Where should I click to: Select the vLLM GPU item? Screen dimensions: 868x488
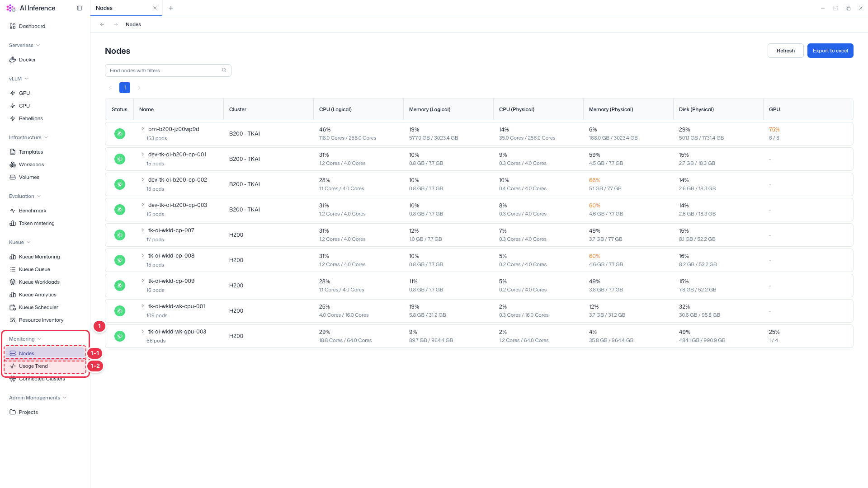click(24, 93)
